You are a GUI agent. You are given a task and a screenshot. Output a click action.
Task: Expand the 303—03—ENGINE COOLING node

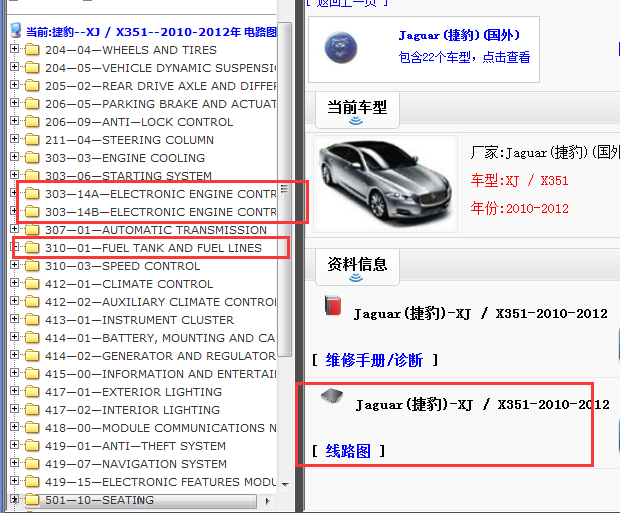[x=14, y=157]
